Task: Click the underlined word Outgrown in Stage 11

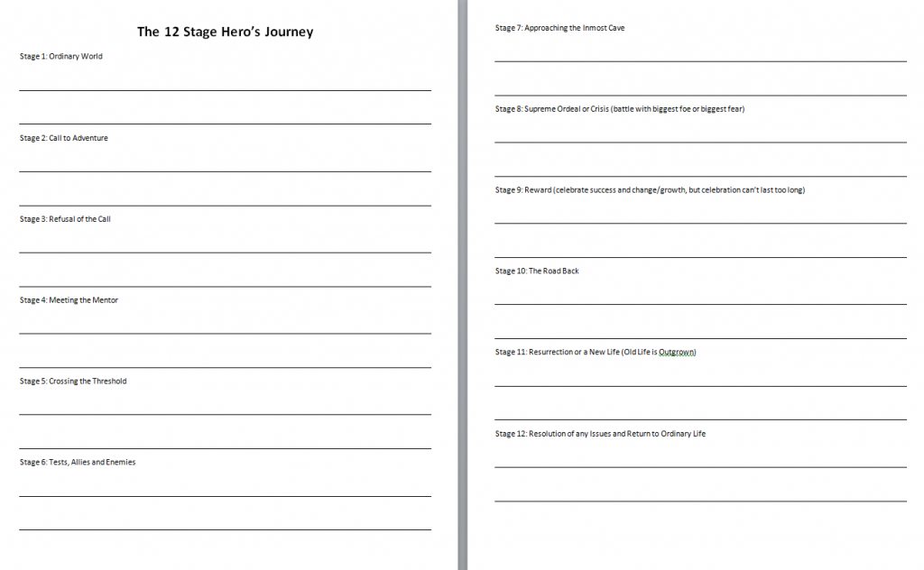Action: 677,352
